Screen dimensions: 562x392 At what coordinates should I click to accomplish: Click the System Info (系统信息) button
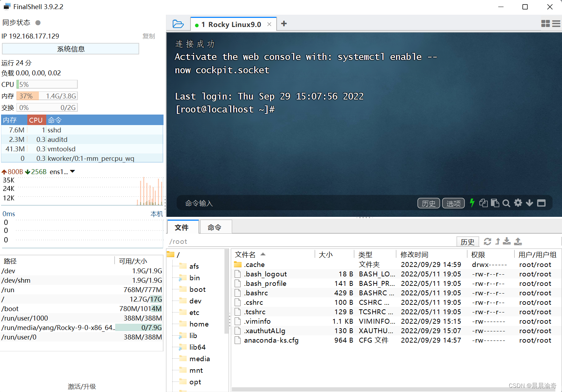tap(71, 49)
